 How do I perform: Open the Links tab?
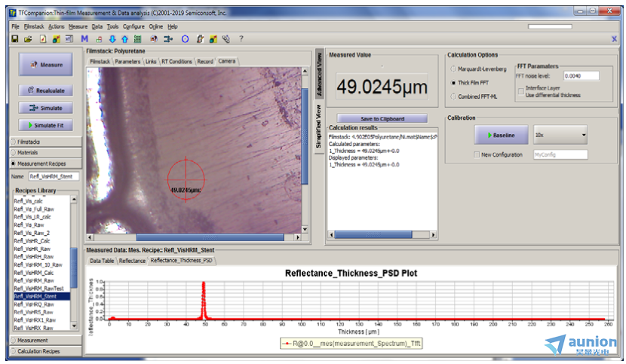tap(151, 62)
